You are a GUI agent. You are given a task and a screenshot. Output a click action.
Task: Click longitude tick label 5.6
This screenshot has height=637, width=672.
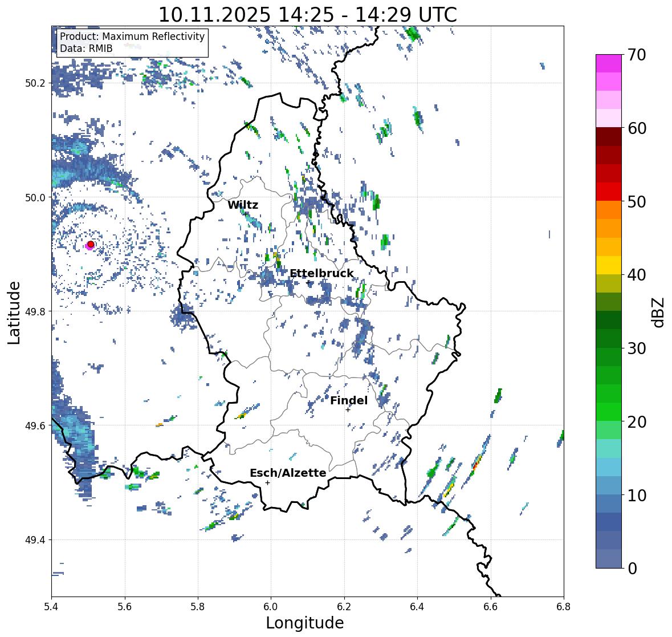click(125, 606)
